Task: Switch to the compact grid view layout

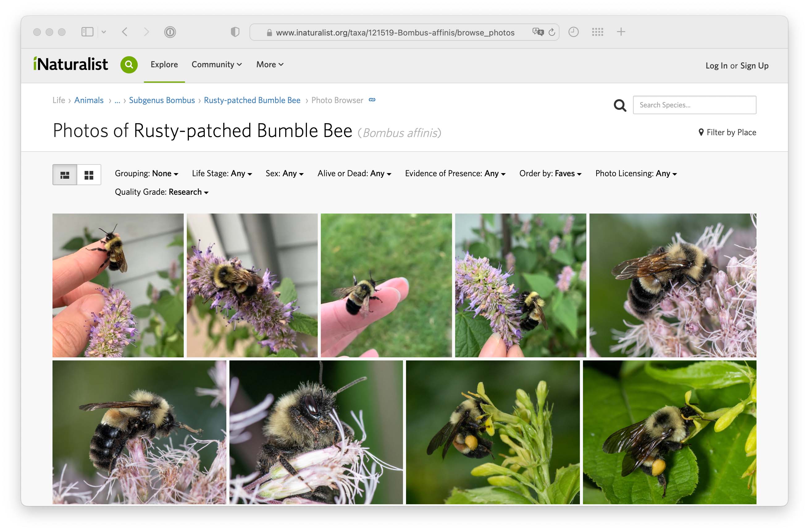Action: point(89,175)
